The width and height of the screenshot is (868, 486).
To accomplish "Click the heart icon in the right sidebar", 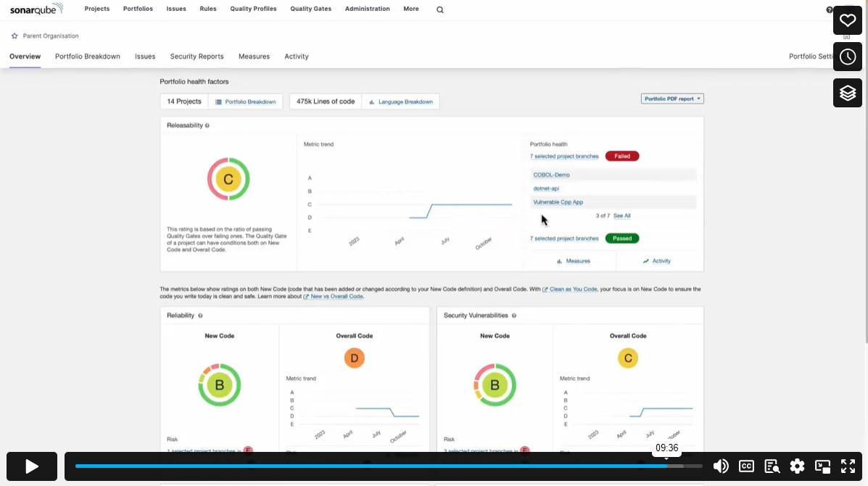I will (847, 20).
